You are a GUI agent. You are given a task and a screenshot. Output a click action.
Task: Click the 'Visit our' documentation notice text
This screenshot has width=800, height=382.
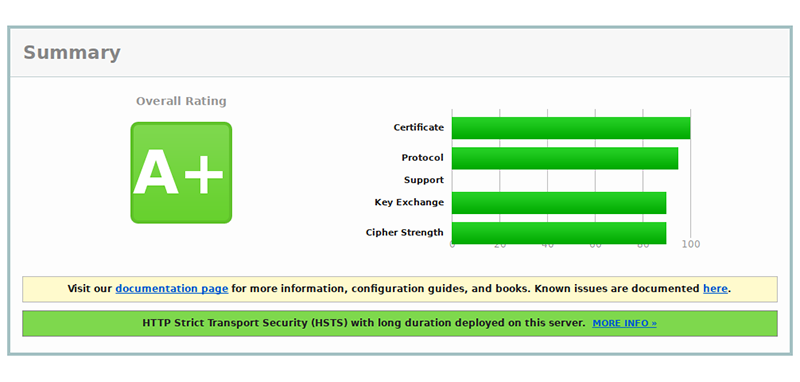[x=399, y=289]
